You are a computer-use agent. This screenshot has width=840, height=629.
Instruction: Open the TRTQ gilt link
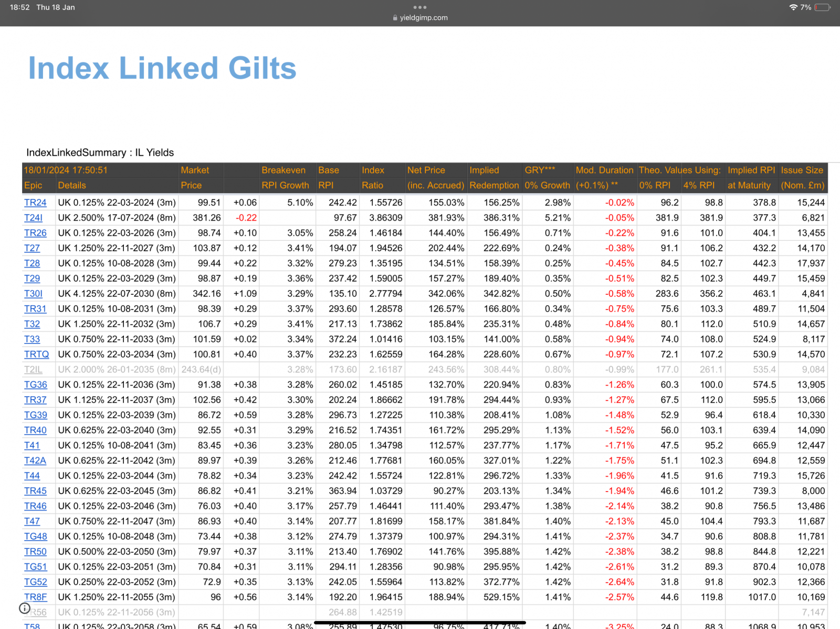click(37, 355)
